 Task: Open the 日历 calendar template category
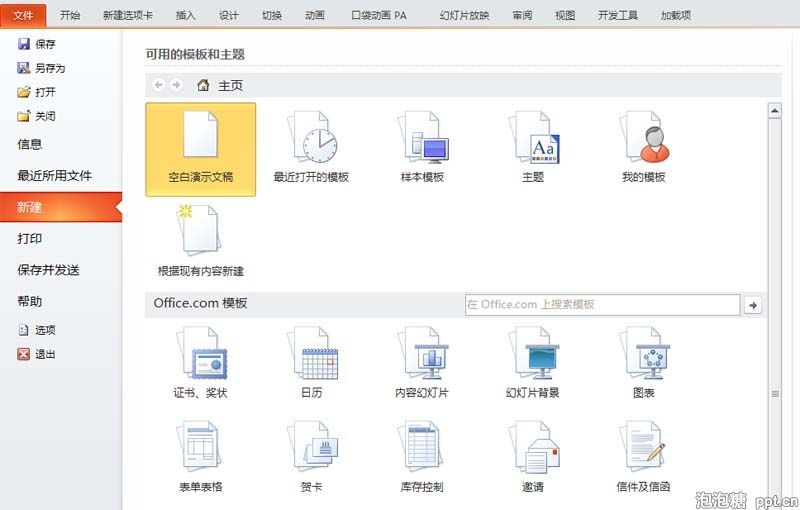[311, 362]
